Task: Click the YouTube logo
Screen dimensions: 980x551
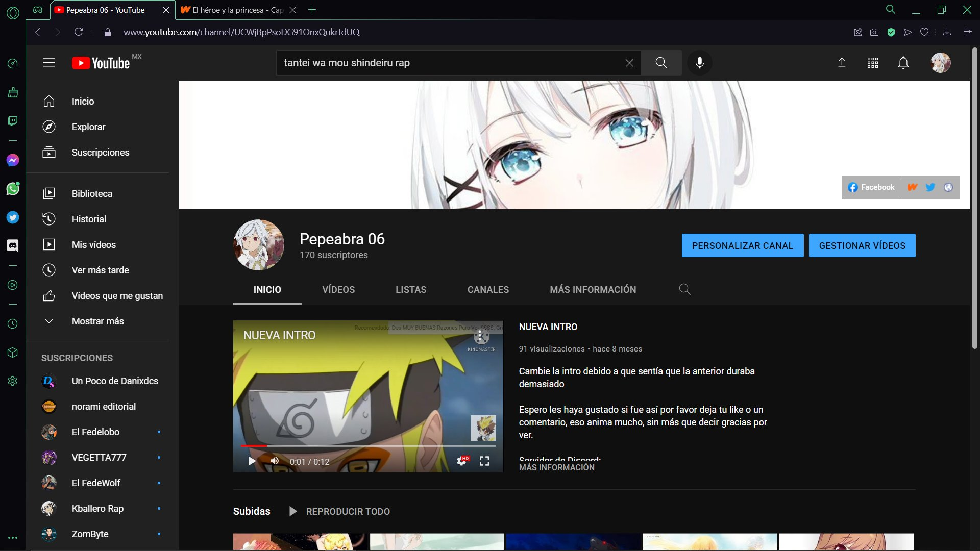Action: click(101, 63)
